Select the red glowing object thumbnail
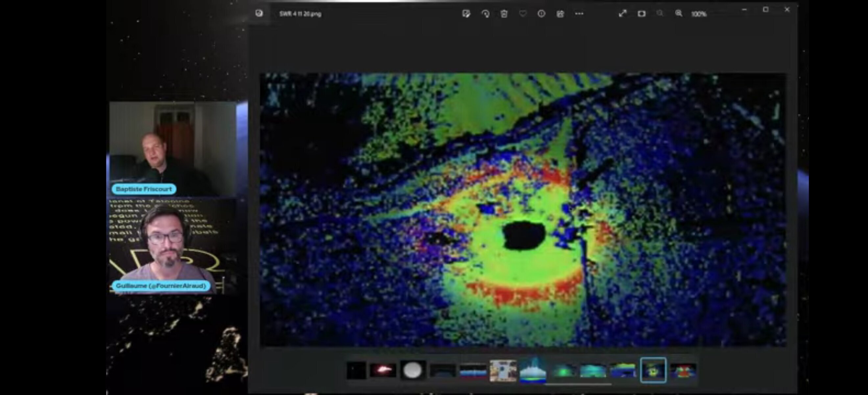Image resolution: width=868 pixels, height=395 pixels. point(383,370)
